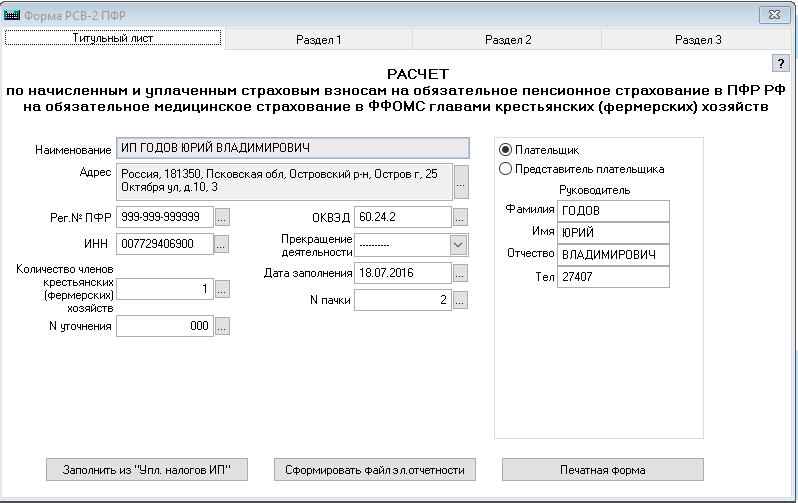Viewport: 798px width, 503px height.
Task: Click the Фамилия field with ГОДОВ
Action: point(613,211)
